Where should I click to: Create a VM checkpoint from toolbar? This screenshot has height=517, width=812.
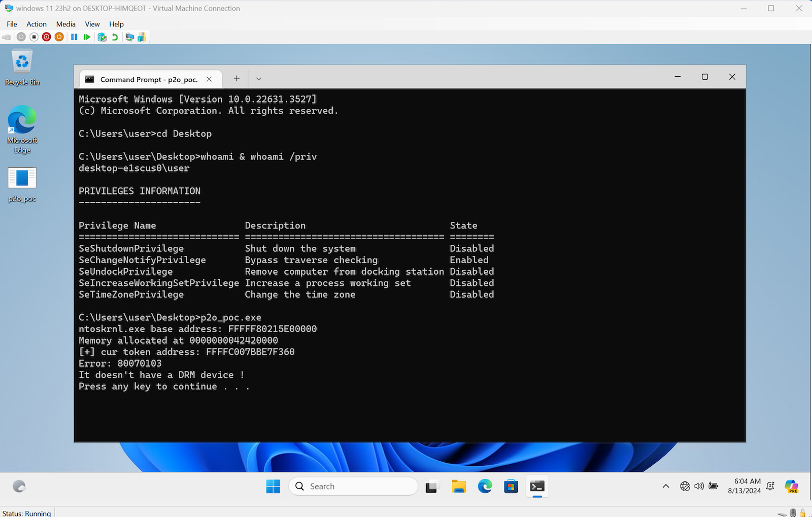tap(102, 37)
